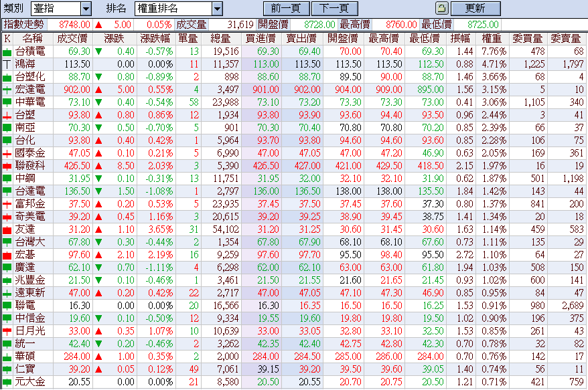This screenshot has width=588, height=390.
Task: Click the candlestick icon for 奇美電
Action: (7, 217)
